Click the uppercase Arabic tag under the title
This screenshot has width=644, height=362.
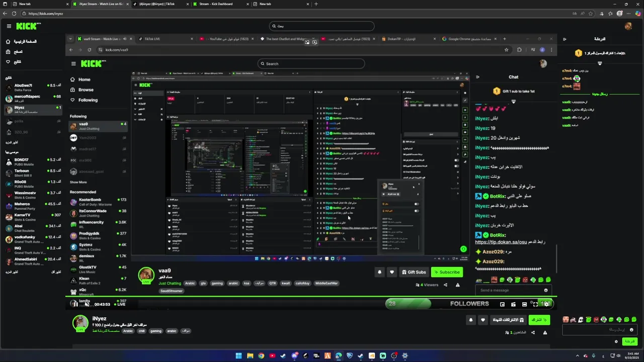[128, 331]
